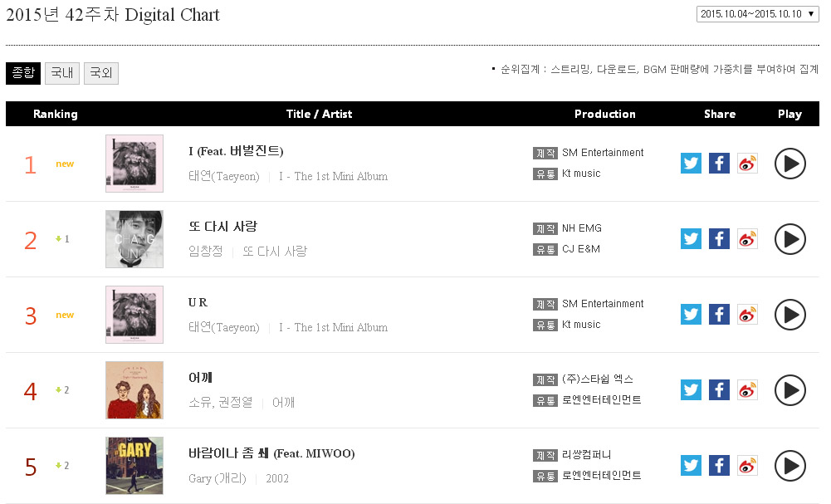Switch to the 국외 tab
The height and width of the screenshot is (504, 831).
[100, 73]
